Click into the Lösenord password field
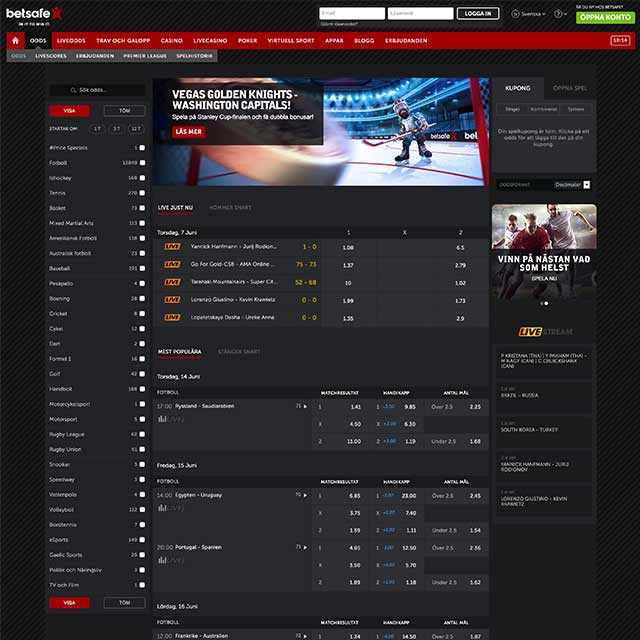 [x=420, y=13]
